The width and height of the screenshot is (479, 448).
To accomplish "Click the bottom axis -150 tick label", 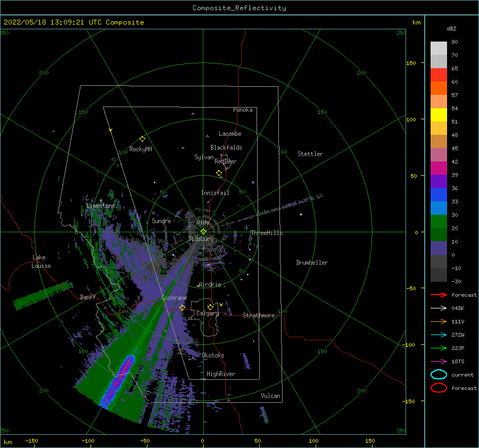I will coord(31,441).
